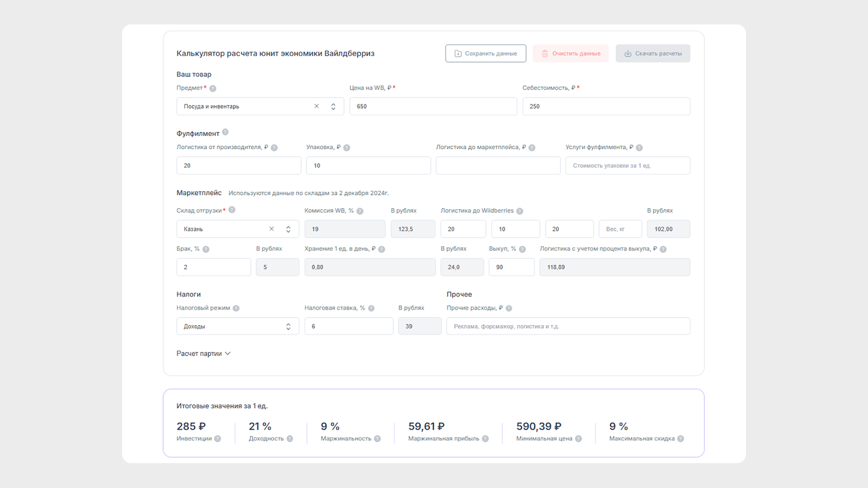
Task: Click help icon beside Доходность
Action: 290,439
